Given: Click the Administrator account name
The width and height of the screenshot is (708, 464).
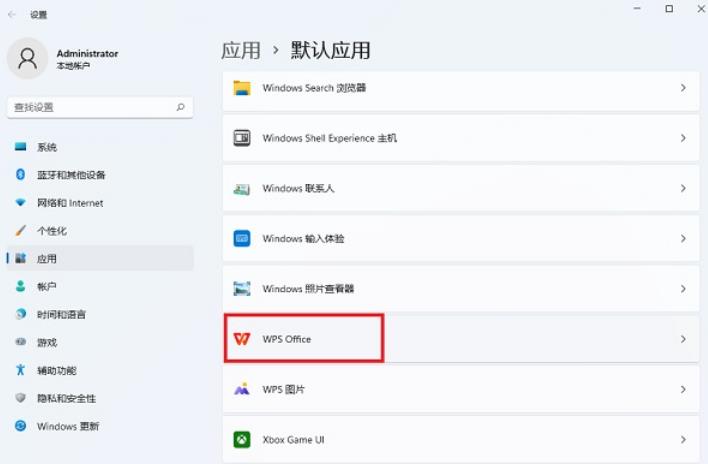Looking at the screenshot, I should (87, 53).
